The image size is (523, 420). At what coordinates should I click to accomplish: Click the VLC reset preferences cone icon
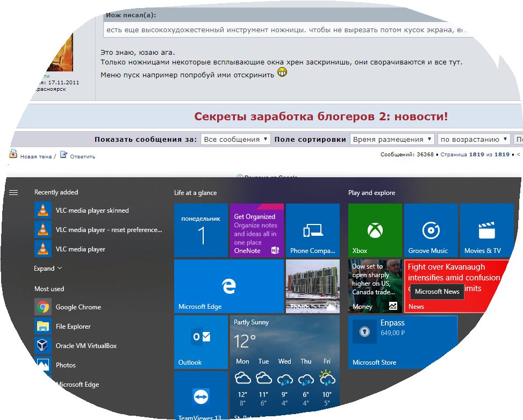(x=43, y=230)
